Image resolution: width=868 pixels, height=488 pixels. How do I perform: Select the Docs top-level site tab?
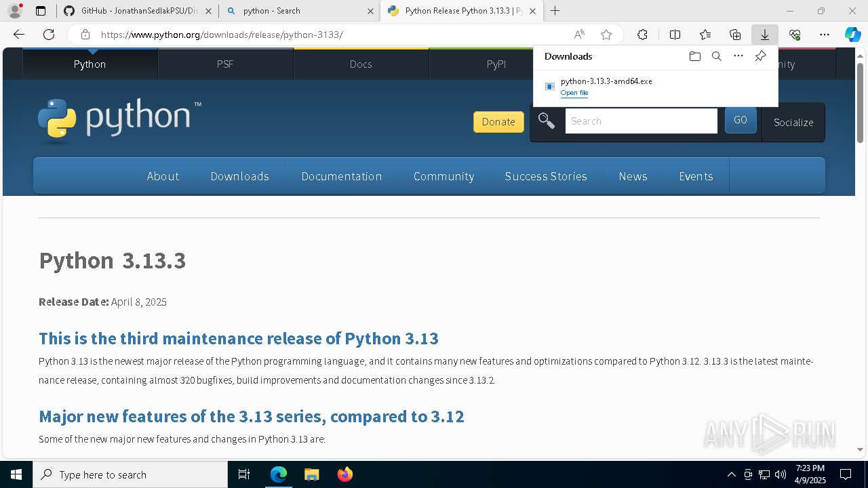[x=361, y=64]
